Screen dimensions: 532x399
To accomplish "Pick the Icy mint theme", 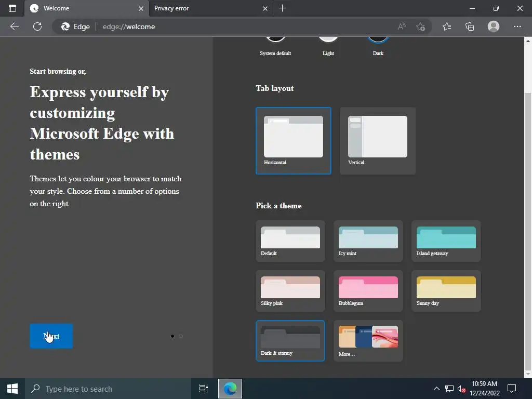I will (368, 241).
